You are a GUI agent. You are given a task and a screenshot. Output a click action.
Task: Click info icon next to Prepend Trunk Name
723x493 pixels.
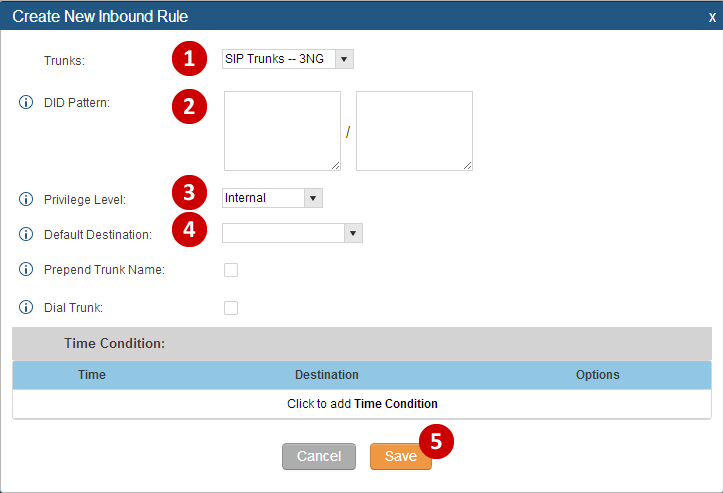(27, 270)
